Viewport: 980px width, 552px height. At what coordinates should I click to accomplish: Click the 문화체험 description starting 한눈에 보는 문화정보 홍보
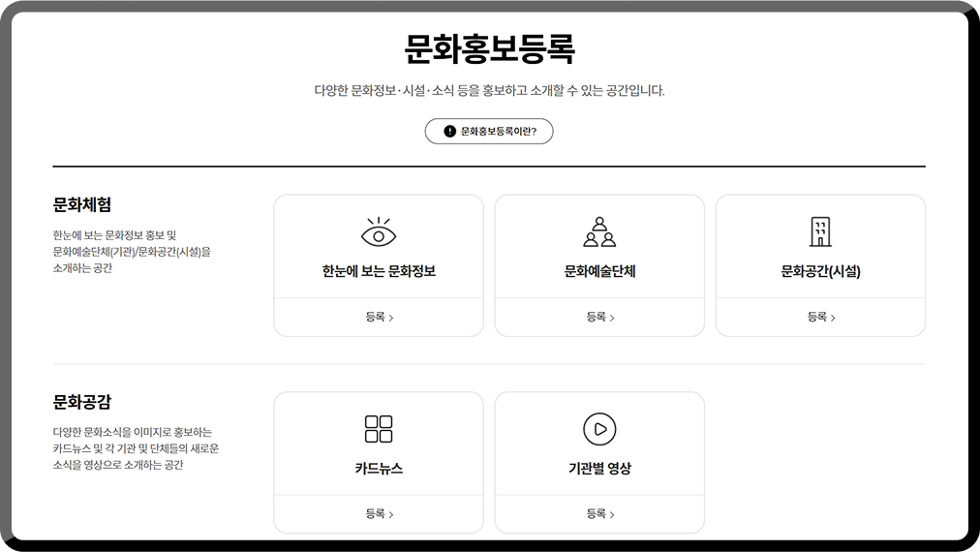tap(132, 252)
